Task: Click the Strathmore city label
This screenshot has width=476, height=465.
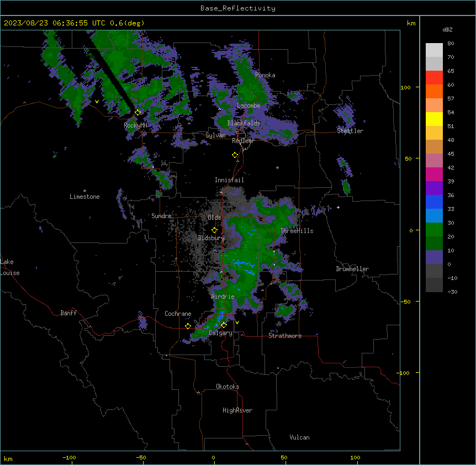Action: pos(285,336)
